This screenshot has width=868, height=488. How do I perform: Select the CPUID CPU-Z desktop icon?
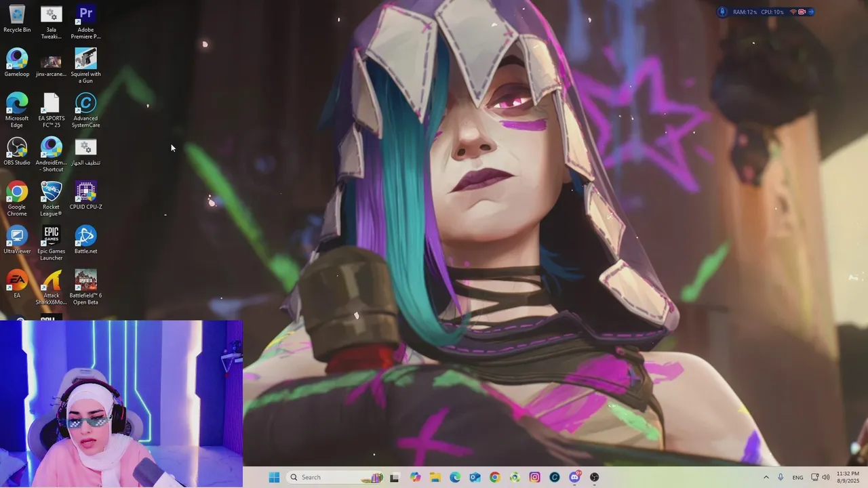pos(85,196)
